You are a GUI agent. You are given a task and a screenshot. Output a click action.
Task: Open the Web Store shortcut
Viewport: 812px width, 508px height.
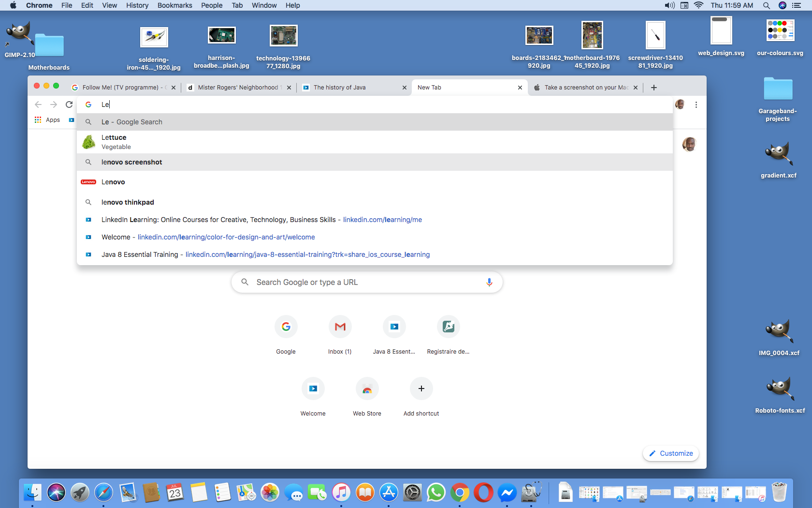click(x=367, y=389)
